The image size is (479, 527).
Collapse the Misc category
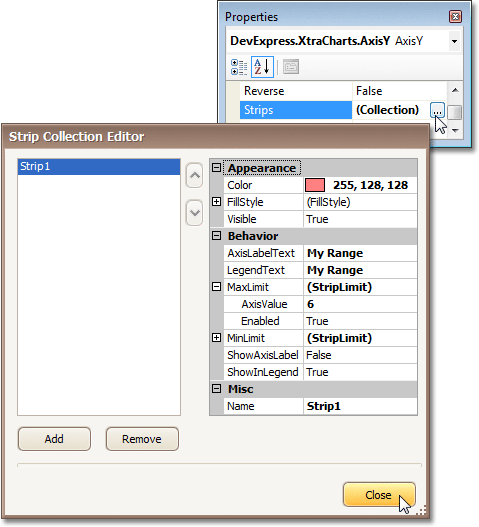[x=216, y=389]
